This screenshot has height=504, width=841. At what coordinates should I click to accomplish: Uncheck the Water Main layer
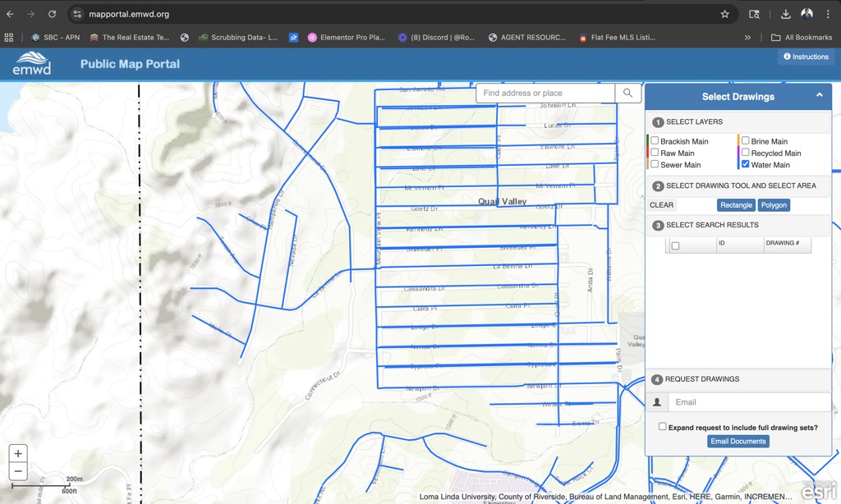[745, 164]
